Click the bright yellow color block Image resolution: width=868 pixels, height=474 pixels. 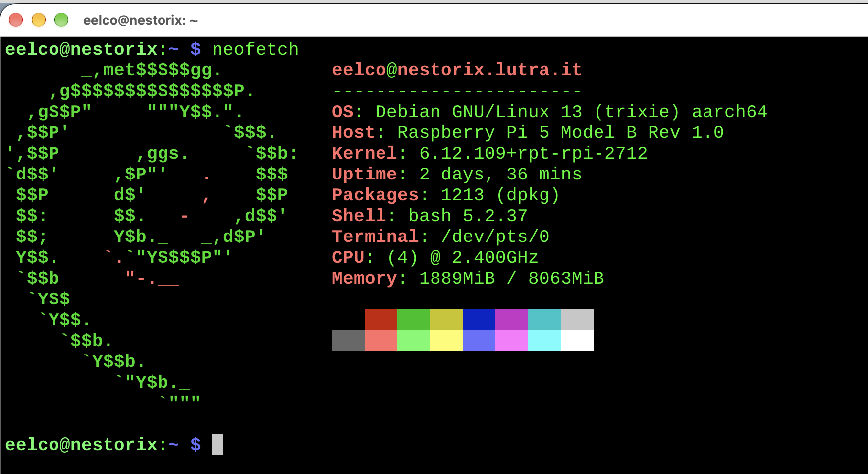[x=446, y=341]
